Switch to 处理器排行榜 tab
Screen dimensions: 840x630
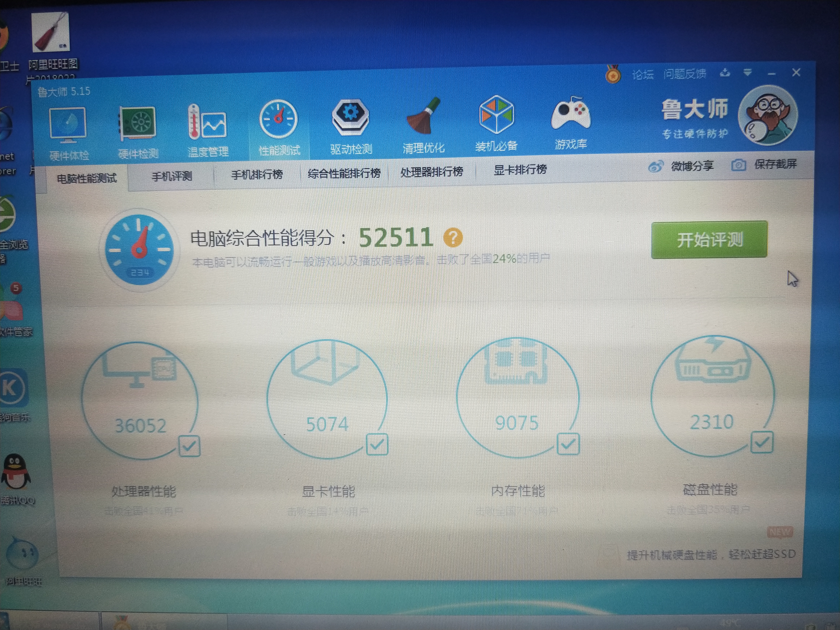click(432, 172)
